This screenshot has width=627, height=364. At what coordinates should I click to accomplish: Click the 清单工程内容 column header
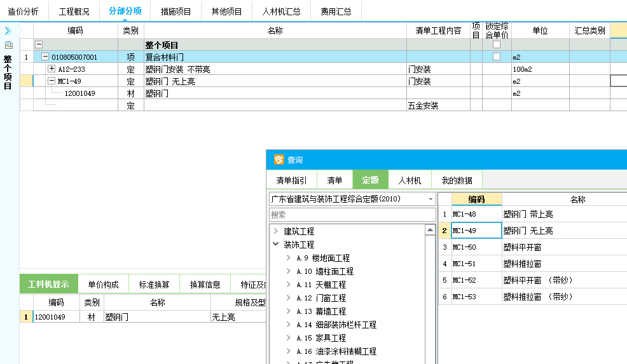tap(438, 30)
